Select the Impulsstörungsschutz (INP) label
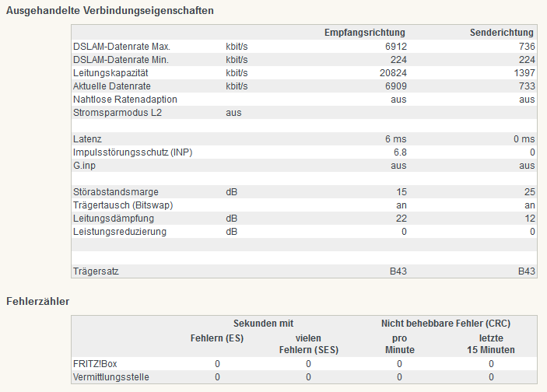This screenshot has width=547, height=392. 132,152
